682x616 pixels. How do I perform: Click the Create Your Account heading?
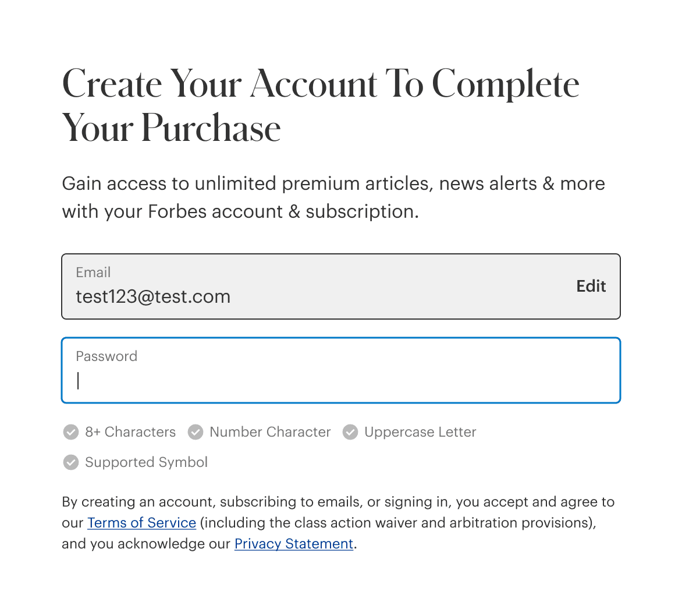[321, 105]
